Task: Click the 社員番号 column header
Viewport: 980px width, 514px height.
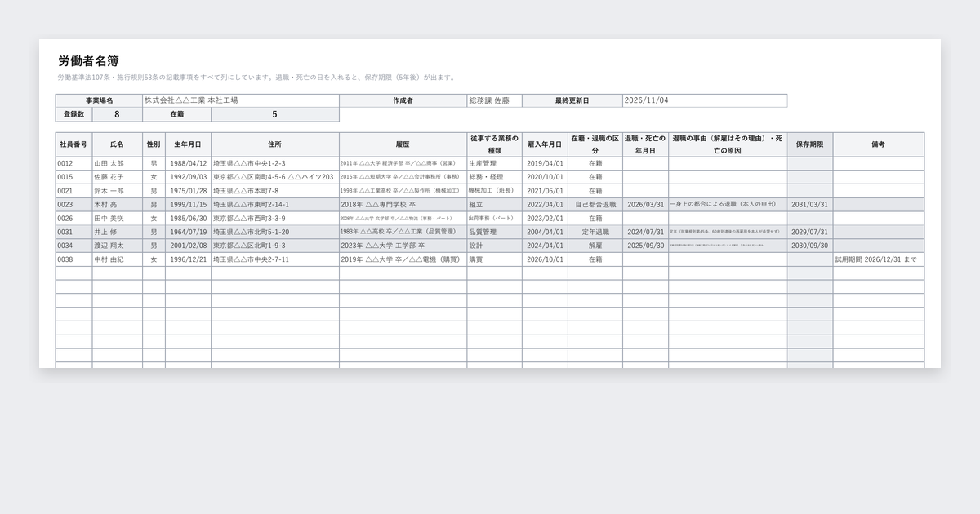Action: tap(73, 144)
